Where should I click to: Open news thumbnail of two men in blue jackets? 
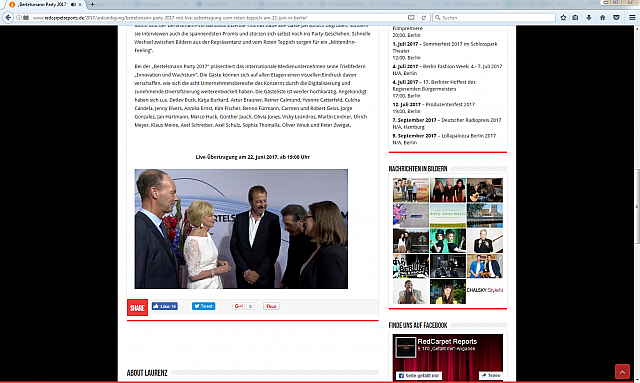click(485, 266)
